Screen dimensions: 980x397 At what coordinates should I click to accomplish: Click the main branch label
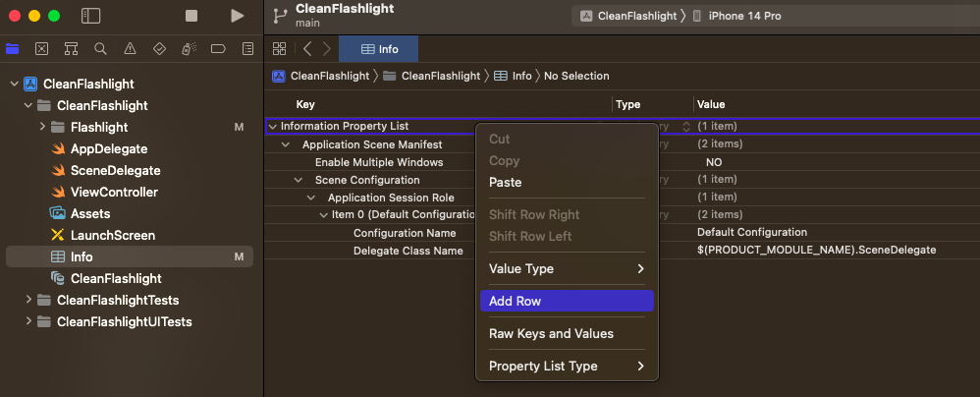point(307,24)
